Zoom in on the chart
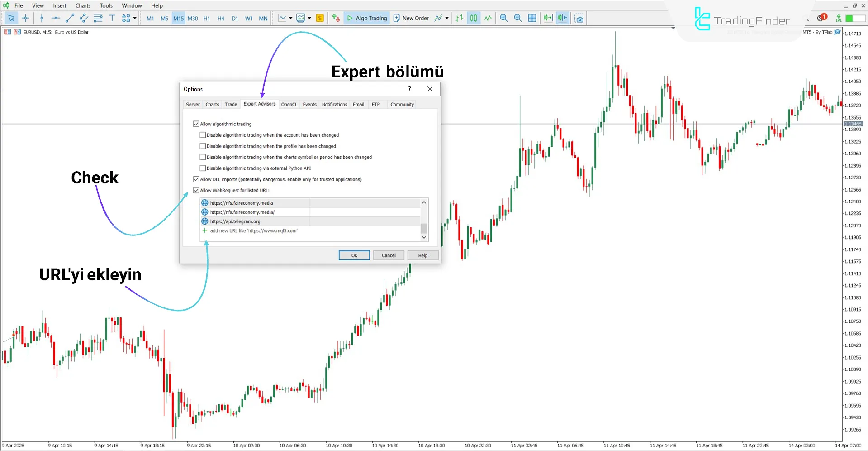Viewport: 868px width, 451px height. pyautogui.click(x=503, y=18)
